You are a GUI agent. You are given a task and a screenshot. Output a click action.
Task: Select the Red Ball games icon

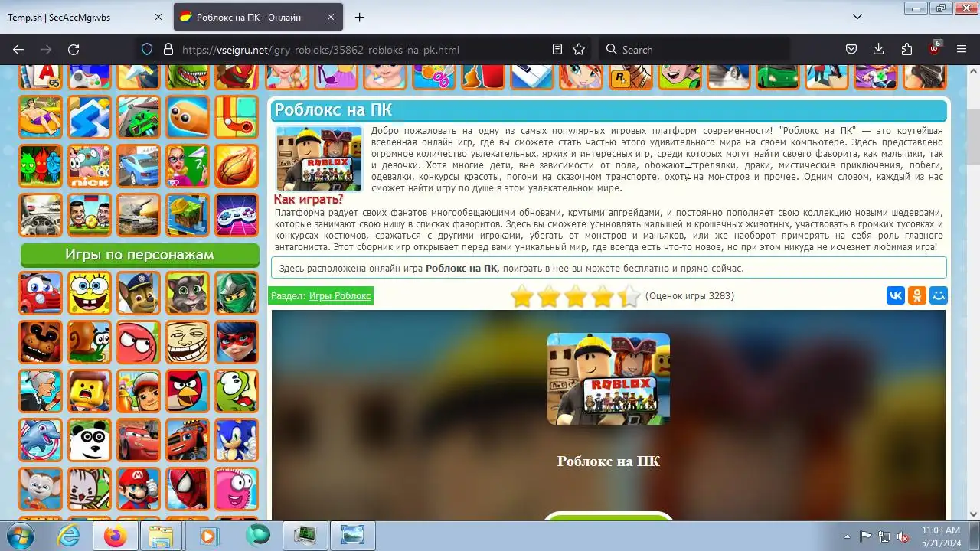139,342
